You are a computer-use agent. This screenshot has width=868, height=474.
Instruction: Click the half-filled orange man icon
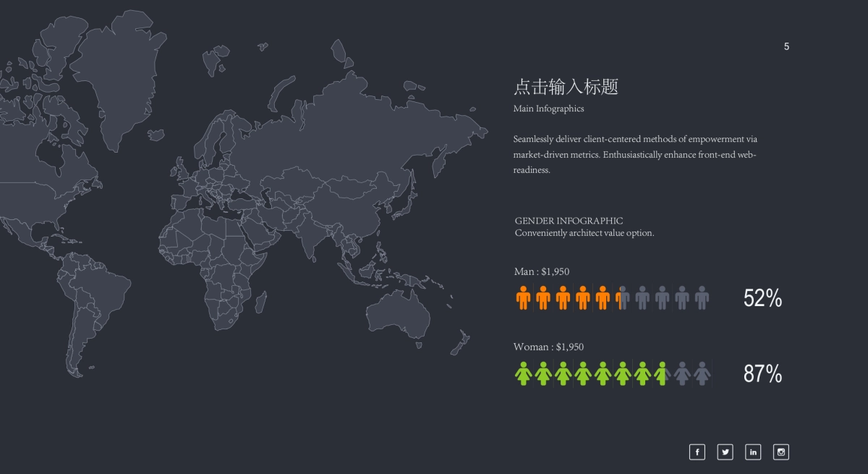(623, 297)
